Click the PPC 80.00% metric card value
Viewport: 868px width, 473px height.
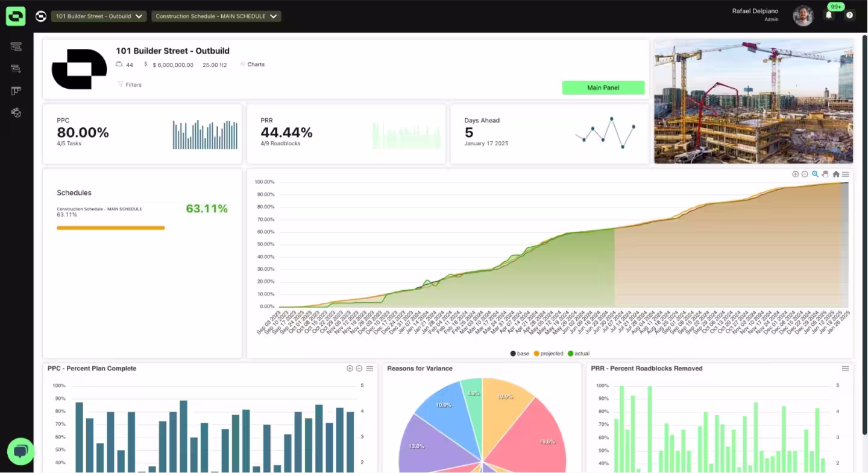coord(83,132)
